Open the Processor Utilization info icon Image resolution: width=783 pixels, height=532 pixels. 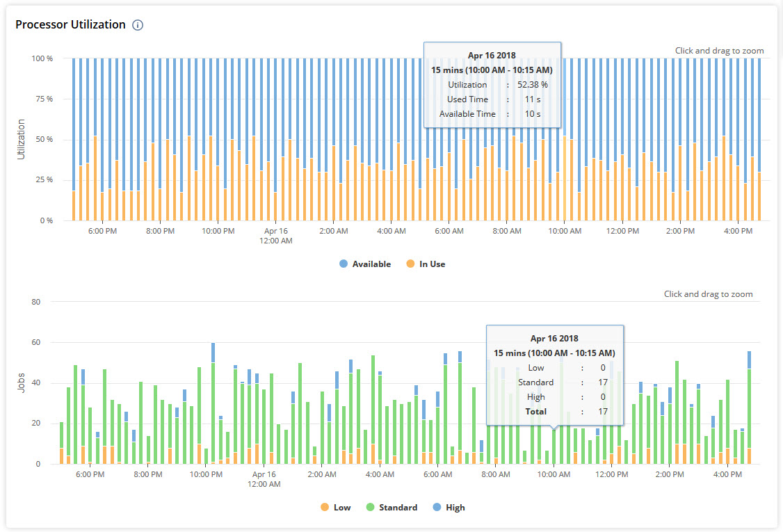pos(137,25)
